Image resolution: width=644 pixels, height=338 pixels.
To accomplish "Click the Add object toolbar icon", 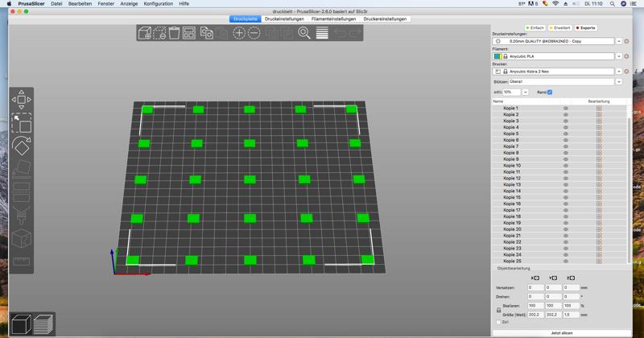I will tap(144, 33).
